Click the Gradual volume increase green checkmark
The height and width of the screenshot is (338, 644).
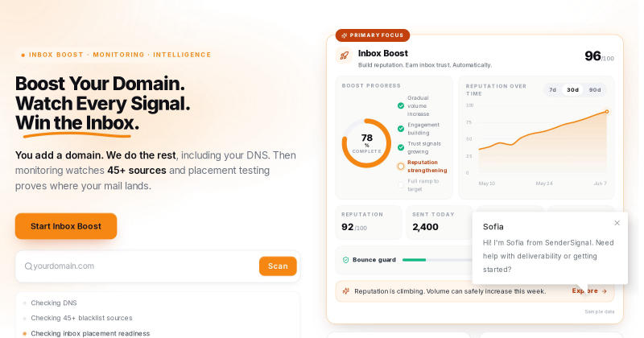tap(401, 106)
